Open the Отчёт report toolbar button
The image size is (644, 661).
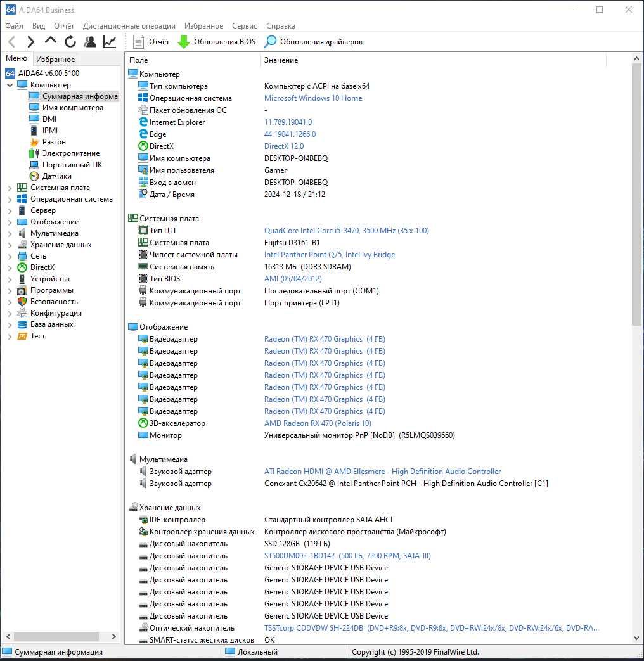(151, 42)
